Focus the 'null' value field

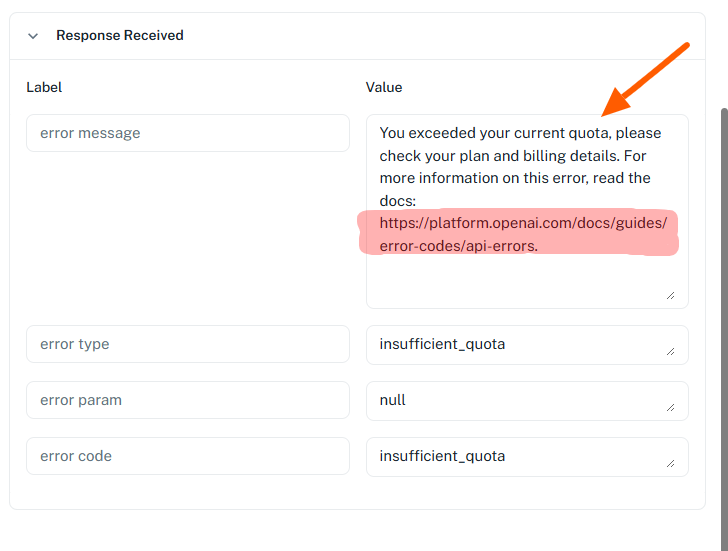click(x=520, y=400)
